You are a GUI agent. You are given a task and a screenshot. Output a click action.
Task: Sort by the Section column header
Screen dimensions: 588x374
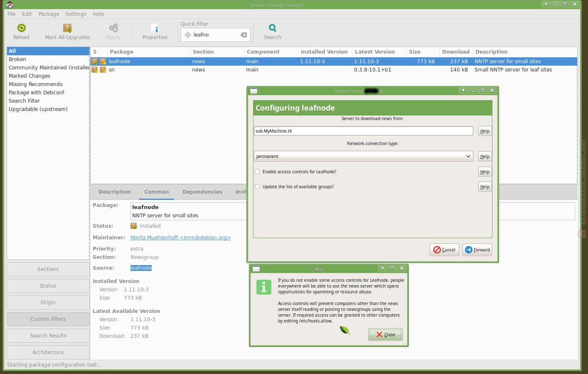point(217,52)
